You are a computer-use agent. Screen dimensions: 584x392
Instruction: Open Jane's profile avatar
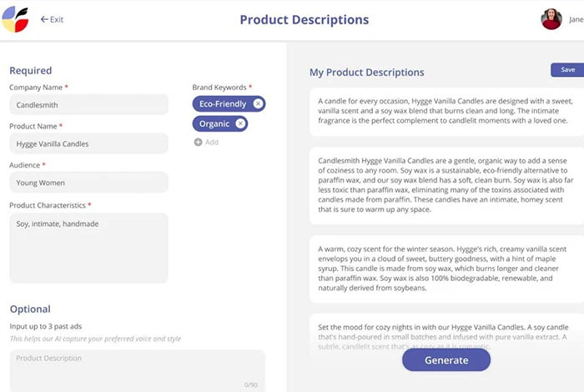click(551, 19)
